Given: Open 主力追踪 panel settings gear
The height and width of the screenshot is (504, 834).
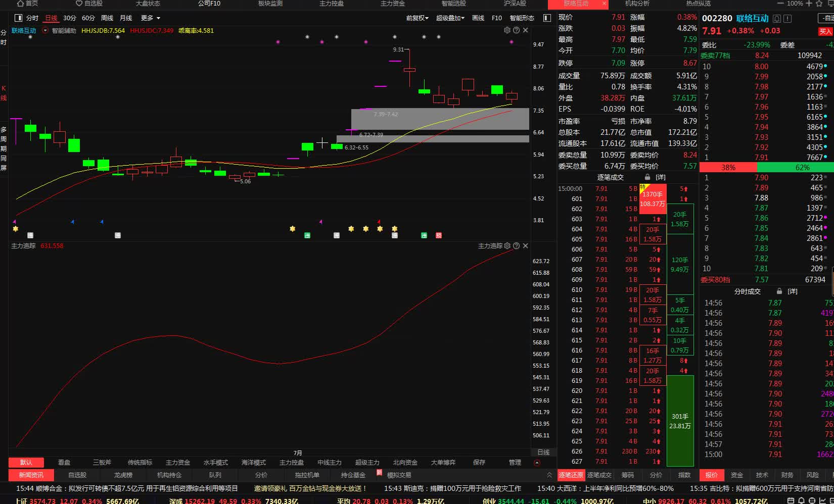Looking at the screenshot, I should (x=507, y=246).
